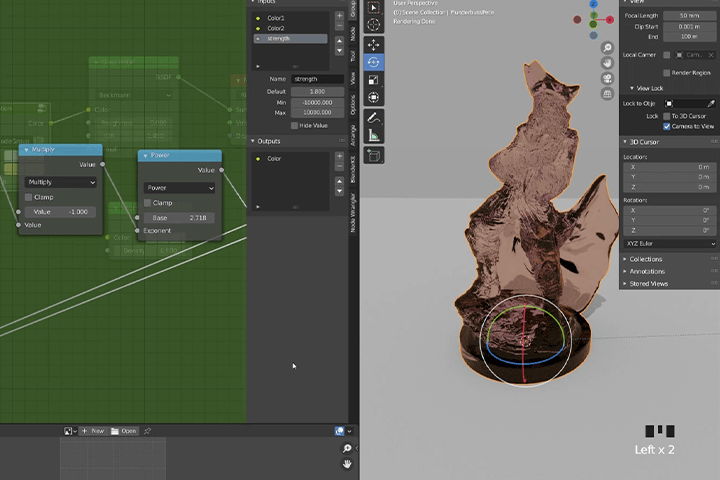Toggle Local Camera checkbox

click(667, 55)
